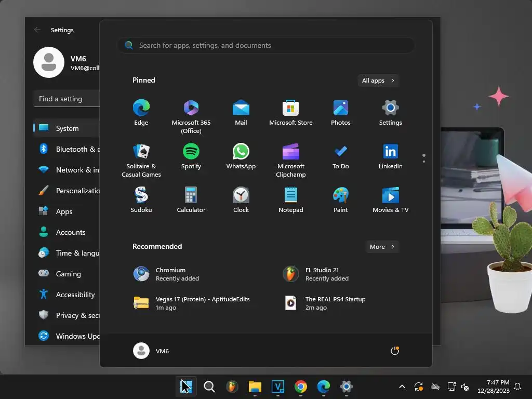Screen dimensions: 532x399
Task: Click the Start menu search box
Action: [265, 45]
